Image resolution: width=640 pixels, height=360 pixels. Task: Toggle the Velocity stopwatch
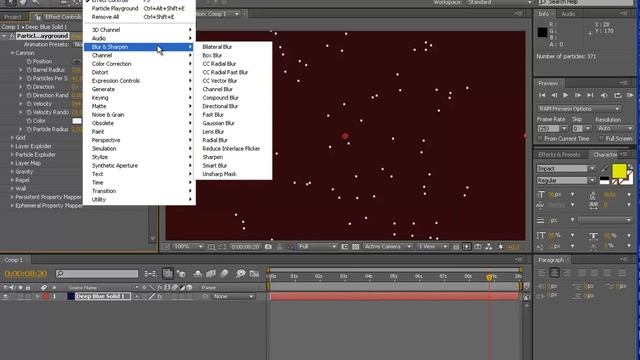point(29,104)
